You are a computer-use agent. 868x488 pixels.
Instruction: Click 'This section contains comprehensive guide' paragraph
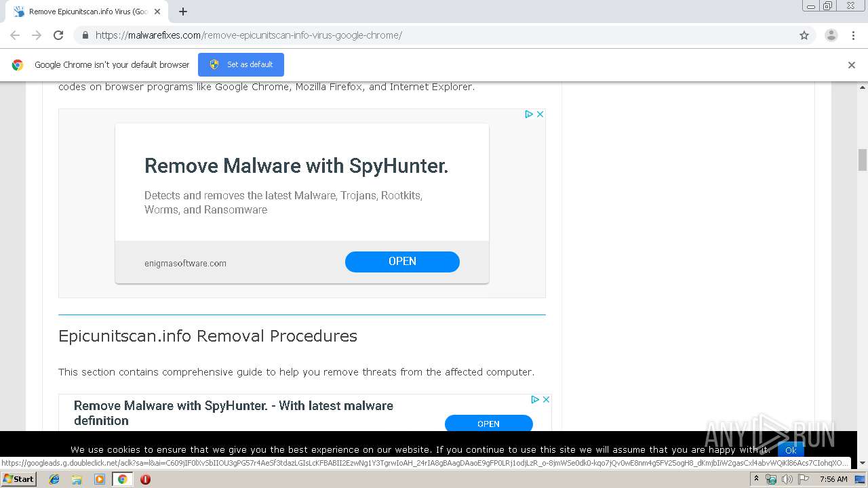[x=296, y=372]
